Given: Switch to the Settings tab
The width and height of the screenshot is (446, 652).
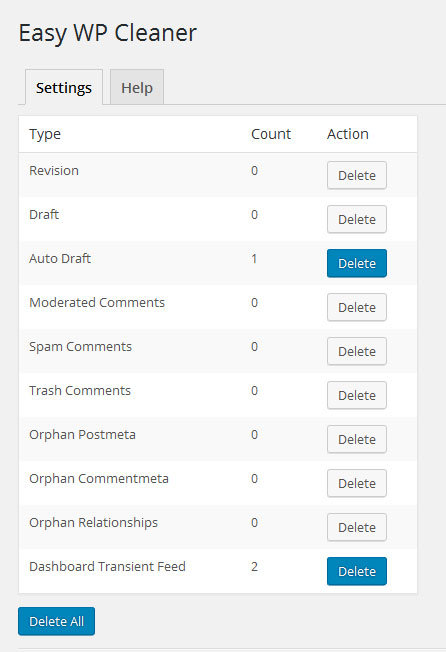Looking at the screenshot, I should point(64,87).
